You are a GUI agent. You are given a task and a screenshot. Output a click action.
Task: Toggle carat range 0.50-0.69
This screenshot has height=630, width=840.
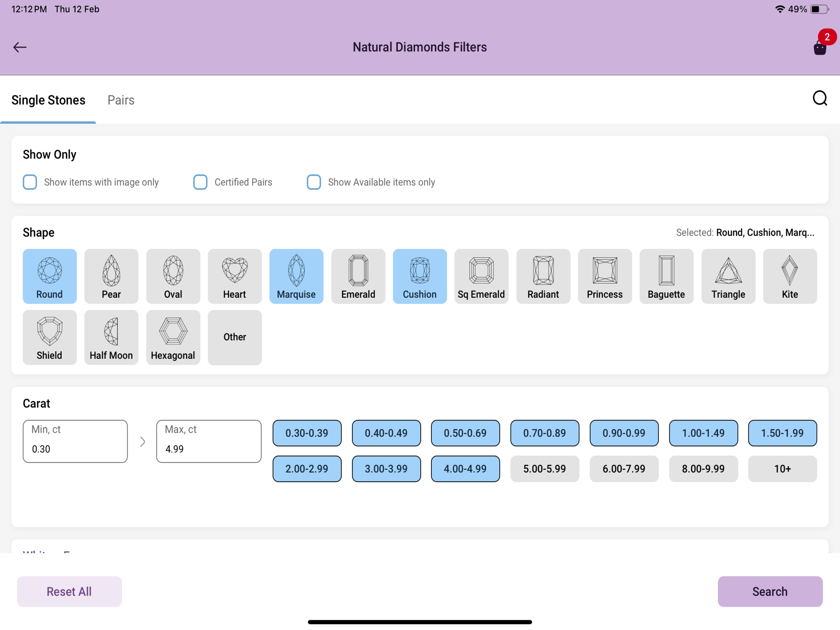pyautogui.click(x=465, y=433)
